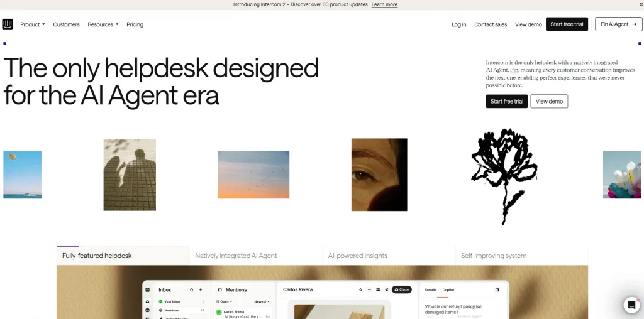Switch to Self-improving system tab
Image resolution: width=644 pixels, height=319 pixels.
pyautogui.click(x=521, y=256)
